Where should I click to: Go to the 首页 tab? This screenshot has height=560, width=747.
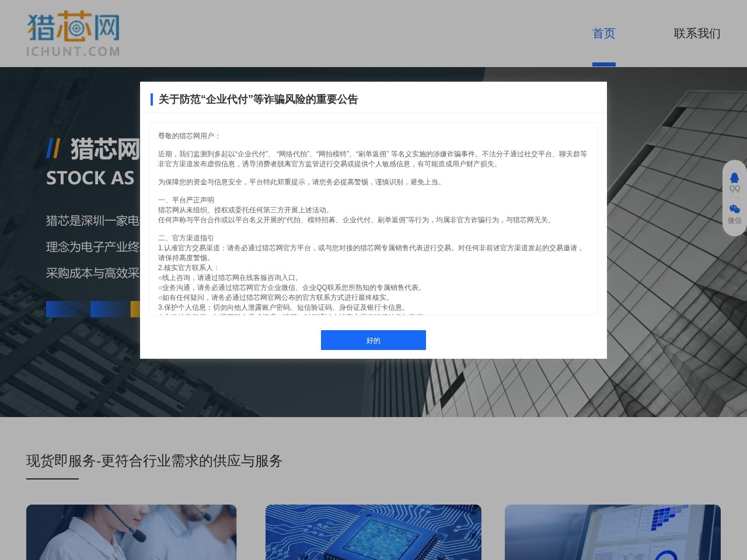point(603,34)
